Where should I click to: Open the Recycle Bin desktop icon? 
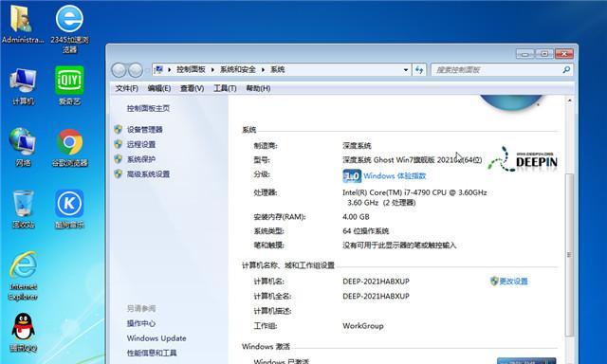[23, 209]
